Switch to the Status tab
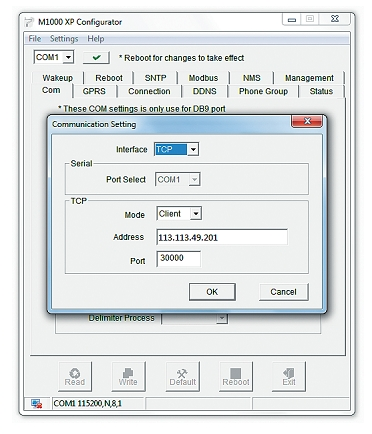Screen dimensions: 372x434 (x=321, y=91)
